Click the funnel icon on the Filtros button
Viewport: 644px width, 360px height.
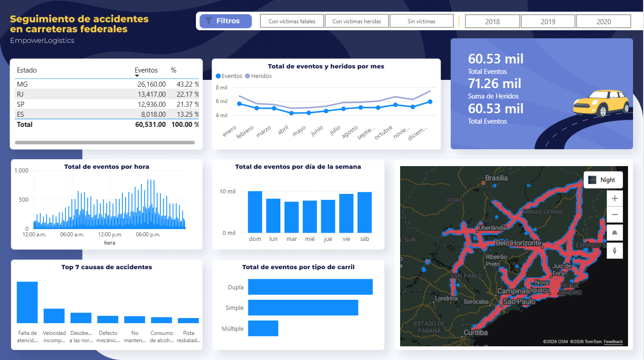(209, 21)
